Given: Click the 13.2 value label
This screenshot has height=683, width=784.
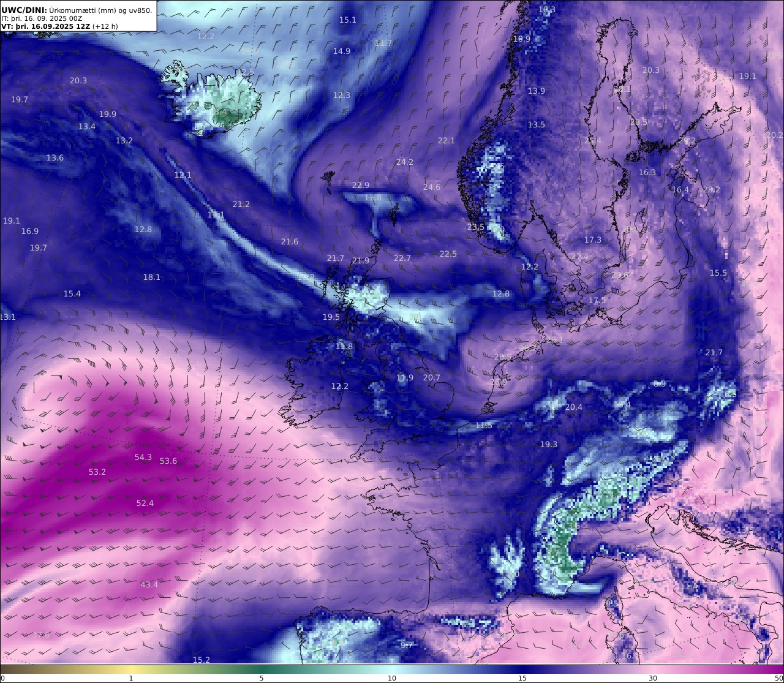Looking at the screenshot, I should pos(124,141).
